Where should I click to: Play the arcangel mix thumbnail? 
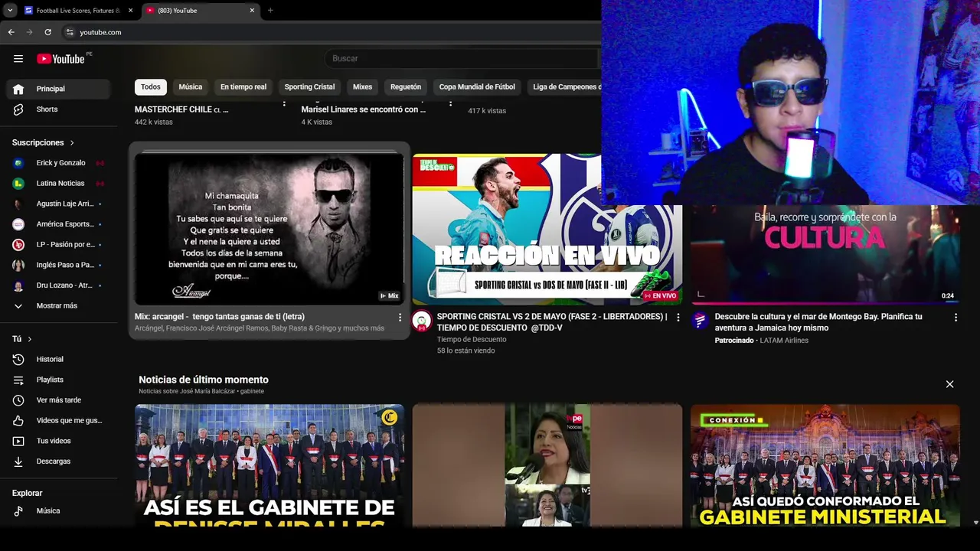tap(269, 229)
